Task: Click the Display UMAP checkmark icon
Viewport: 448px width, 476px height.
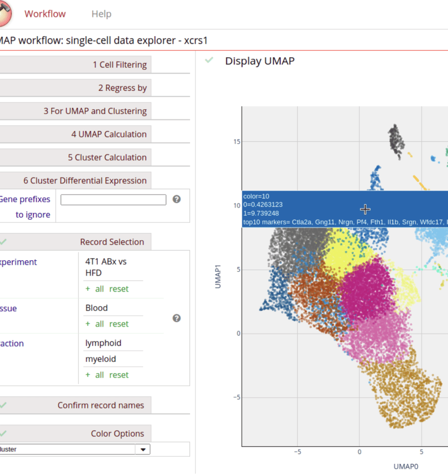Action: point(209,60)
